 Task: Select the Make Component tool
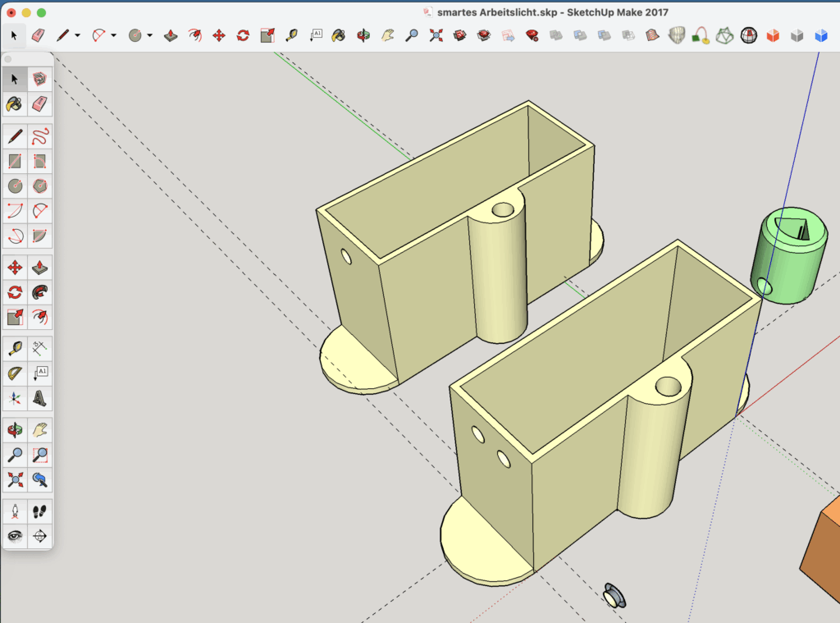pyautogui.click(x=39, y=79)
